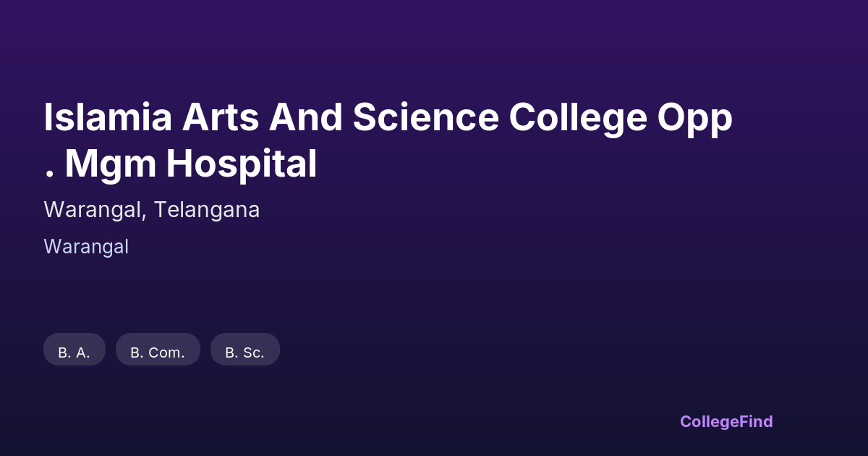The width and height of the screenshot is (868, 456).
Task: Click the word 'Mgm' in the title
Action: pos(110,164)
